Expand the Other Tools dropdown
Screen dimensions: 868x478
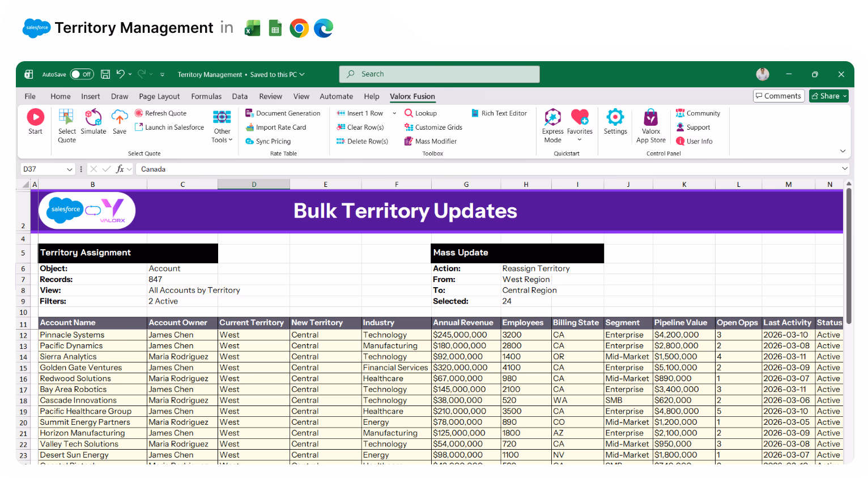click(x=222, y=125)
